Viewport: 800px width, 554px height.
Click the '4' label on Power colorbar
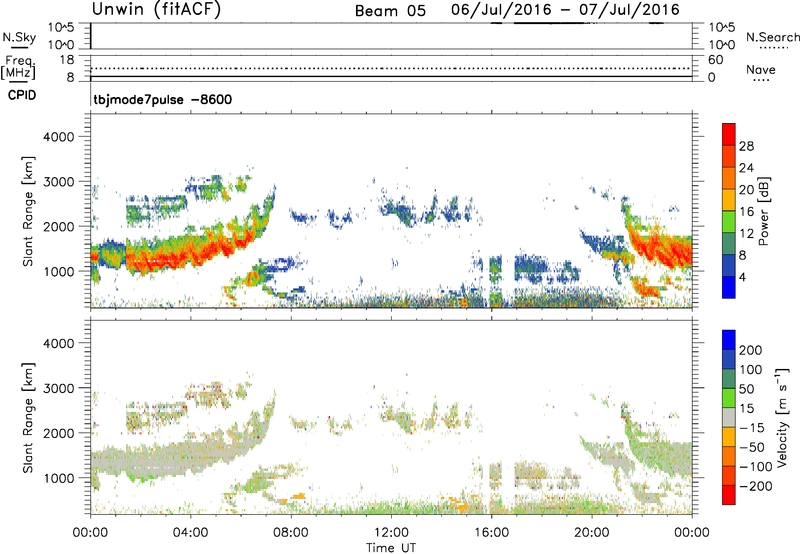(x=742, y=278)
